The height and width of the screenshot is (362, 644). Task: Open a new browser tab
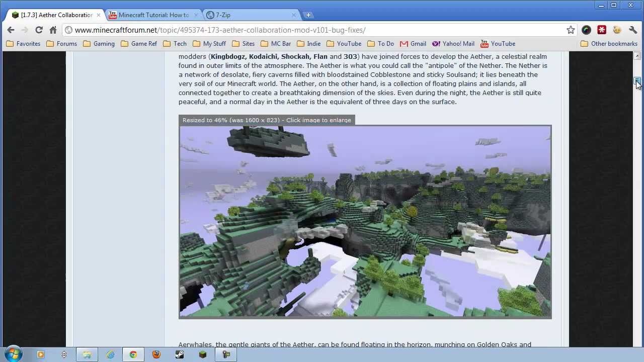pos(308,15)
